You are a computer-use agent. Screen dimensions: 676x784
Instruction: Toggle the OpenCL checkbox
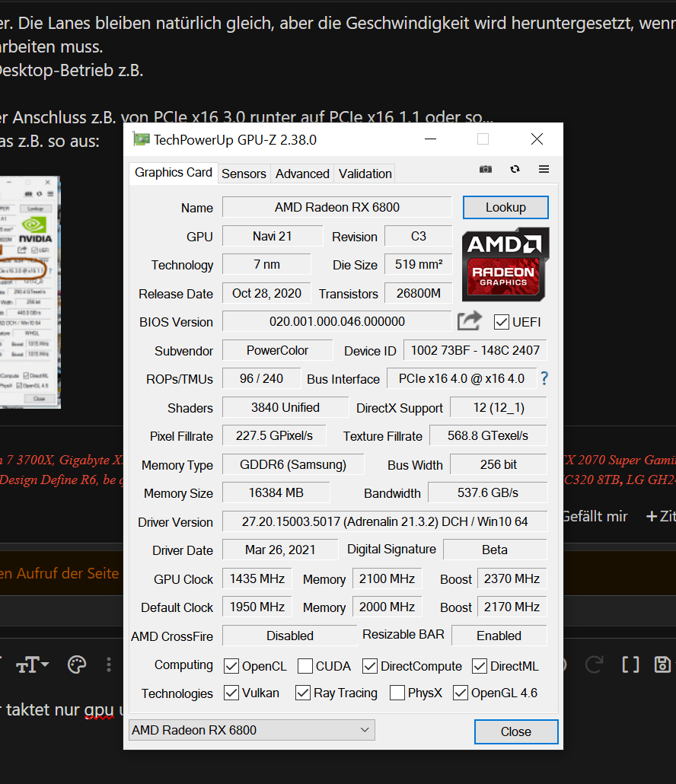click(231, 666)
